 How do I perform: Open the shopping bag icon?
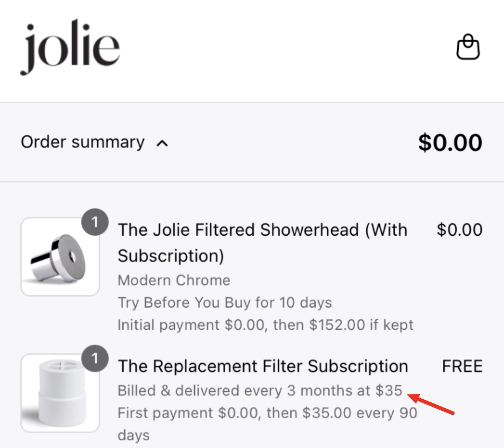coord(468,47)
